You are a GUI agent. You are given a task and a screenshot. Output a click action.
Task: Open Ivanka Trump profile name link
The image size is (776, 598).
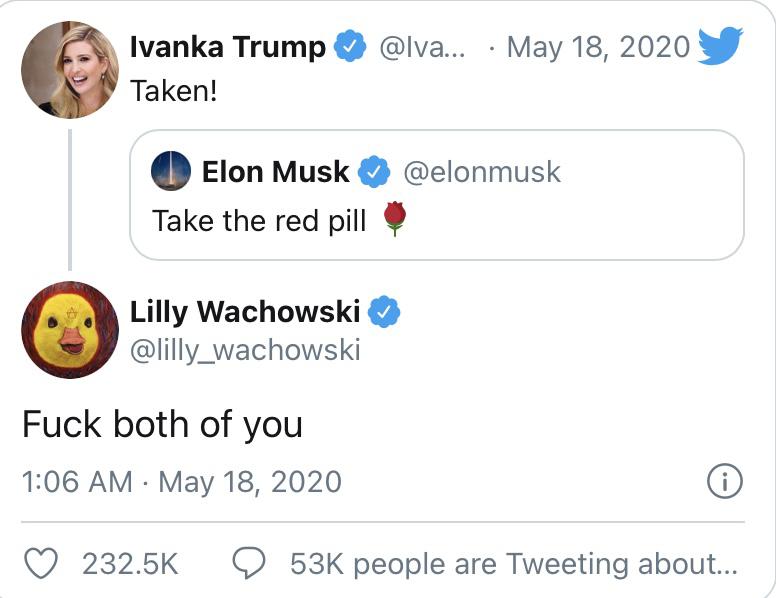click(228, 47)
